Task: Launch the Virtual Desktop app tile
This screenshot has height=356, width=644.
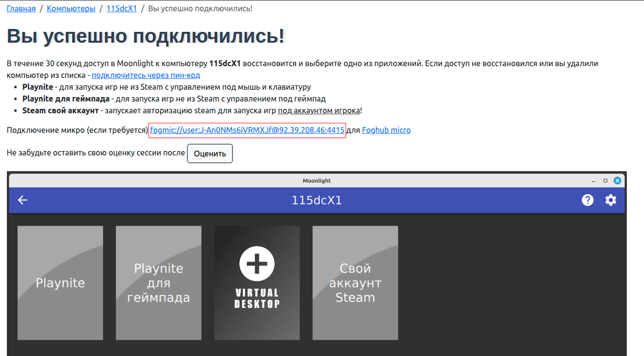Action: (x=257, y=283)
